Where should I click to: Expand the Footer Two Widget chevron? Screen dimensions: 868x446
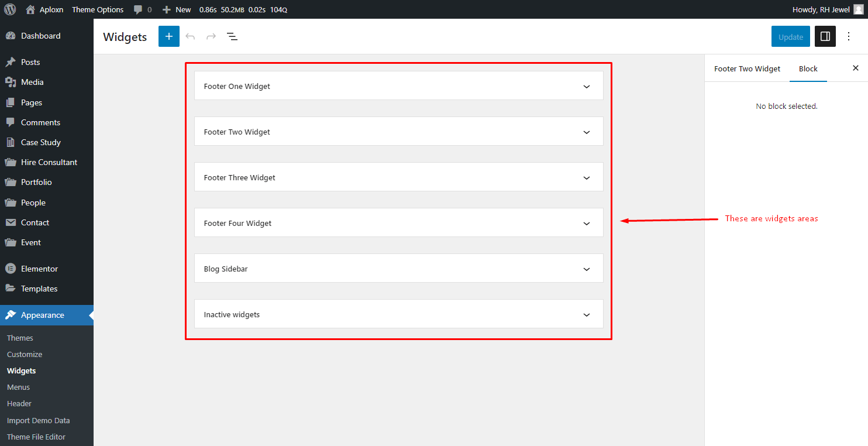click(587, 132)
